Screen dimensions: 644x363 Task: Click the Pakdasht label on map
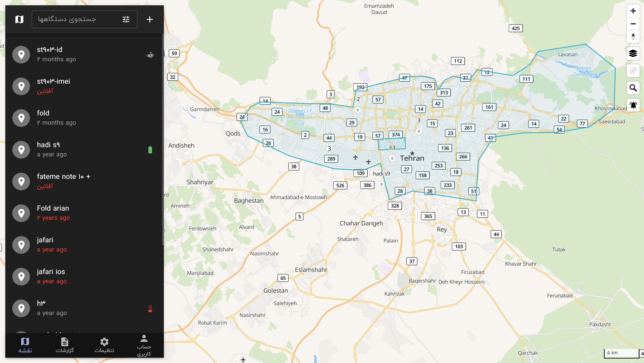600,324
